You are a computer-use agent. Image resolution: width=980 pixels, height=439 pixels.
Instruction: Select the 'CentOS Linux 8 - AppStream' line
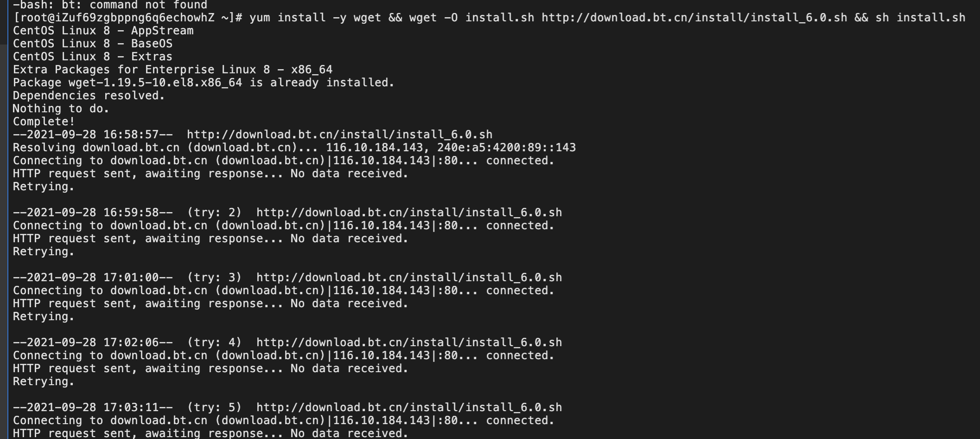pos(103,31)
